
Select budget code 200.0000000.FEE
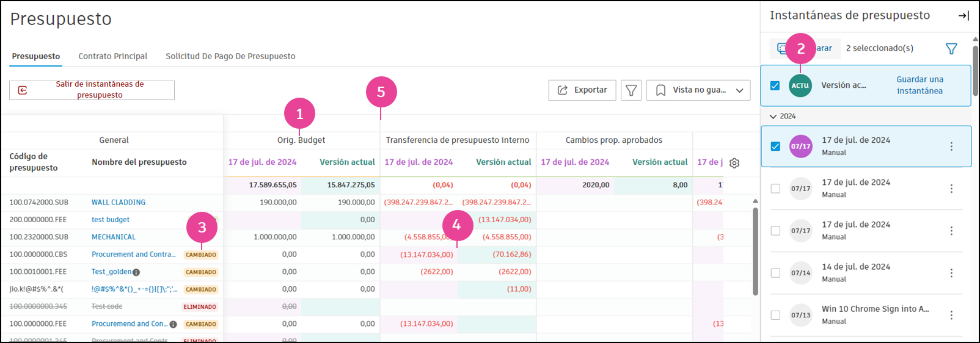click(x=38, y=220)
